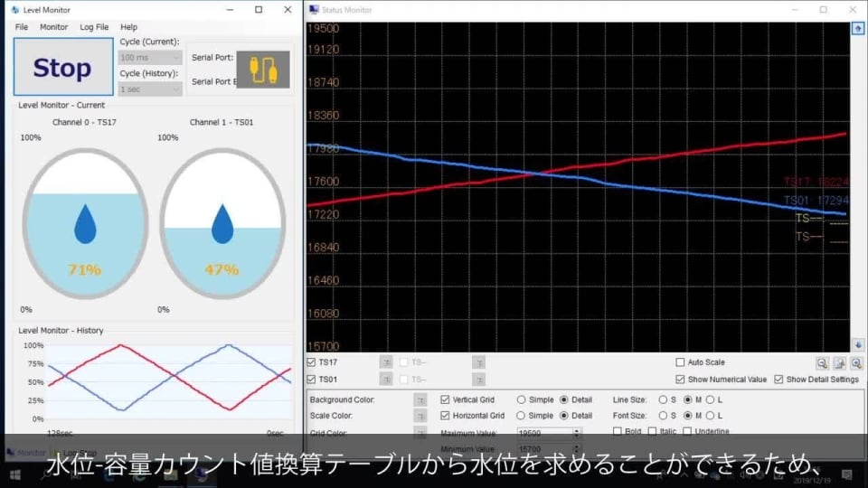Open the Grid Color picker button

(x=420, y=433)
